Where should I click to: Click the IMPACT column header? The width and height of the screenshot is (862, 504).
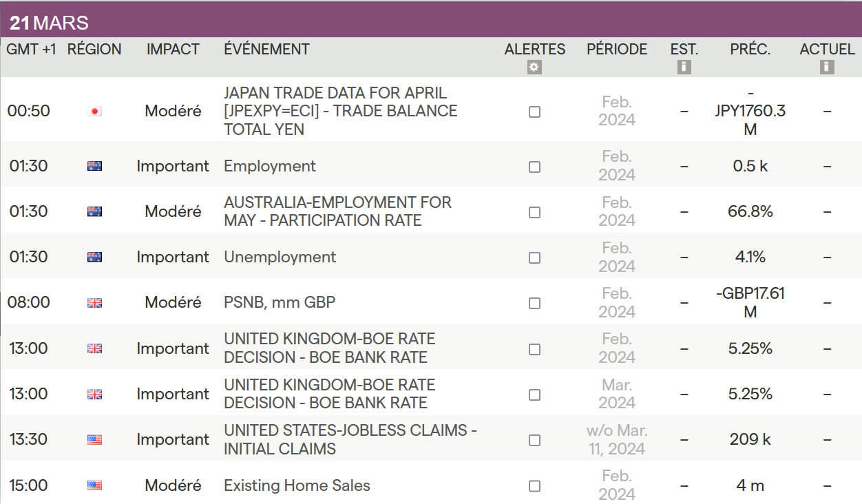coord(173,50)
